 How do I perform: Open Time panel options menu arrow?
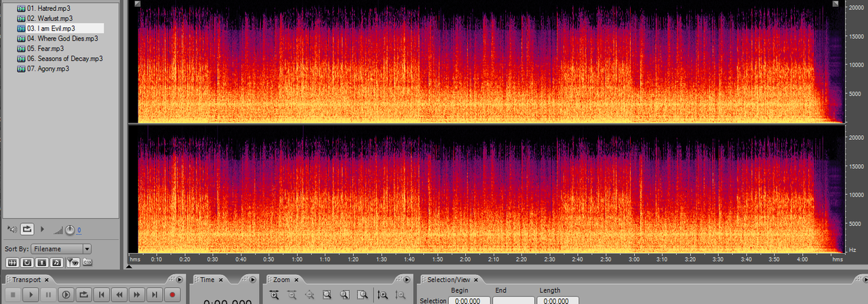253,280
